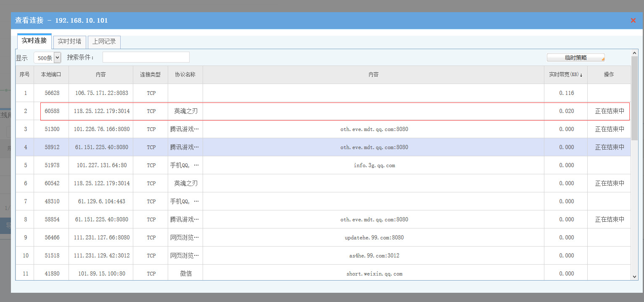Open the 上网记录 tab
This screenshot has height=302, width=644.
click(x=104, y=42)
